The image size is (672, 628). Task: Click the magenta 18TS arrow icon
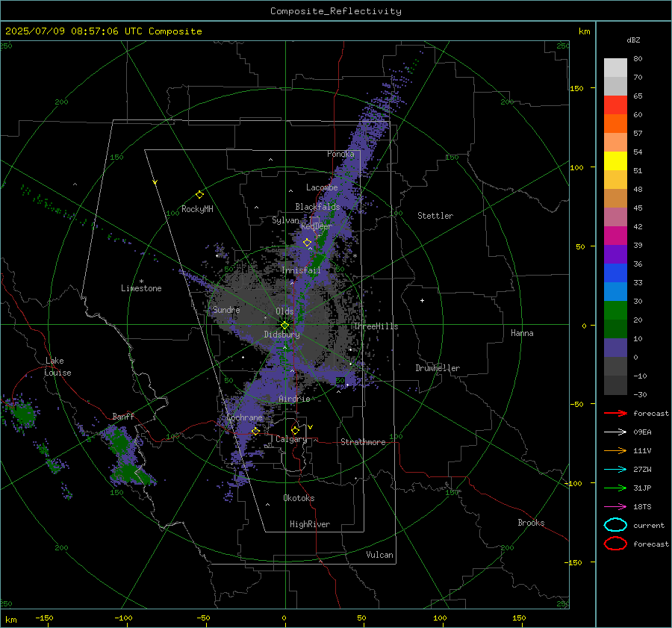point(615,507)
